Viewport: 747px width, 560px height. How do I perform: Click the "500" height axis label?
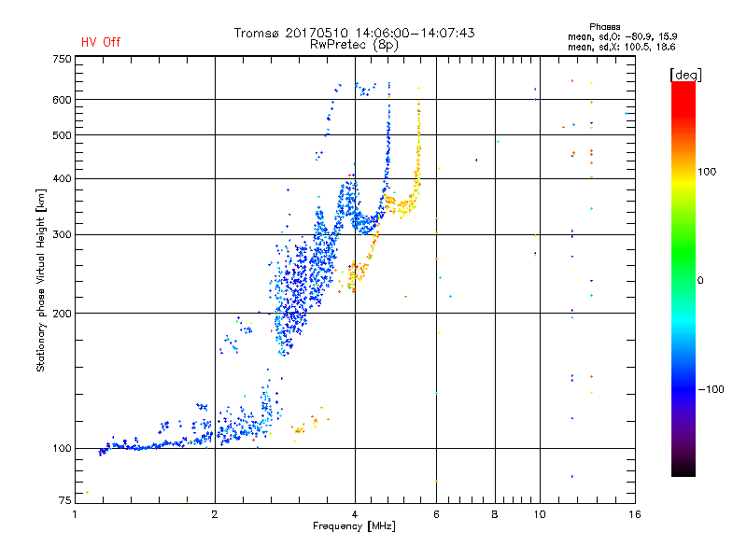click(x=62, y=135)
